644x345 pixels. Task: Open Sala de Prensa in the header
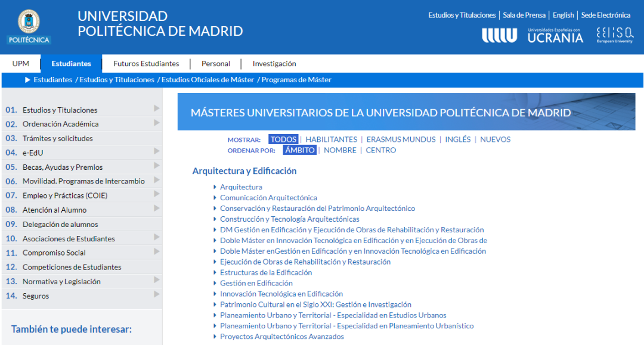coord(524,15)
